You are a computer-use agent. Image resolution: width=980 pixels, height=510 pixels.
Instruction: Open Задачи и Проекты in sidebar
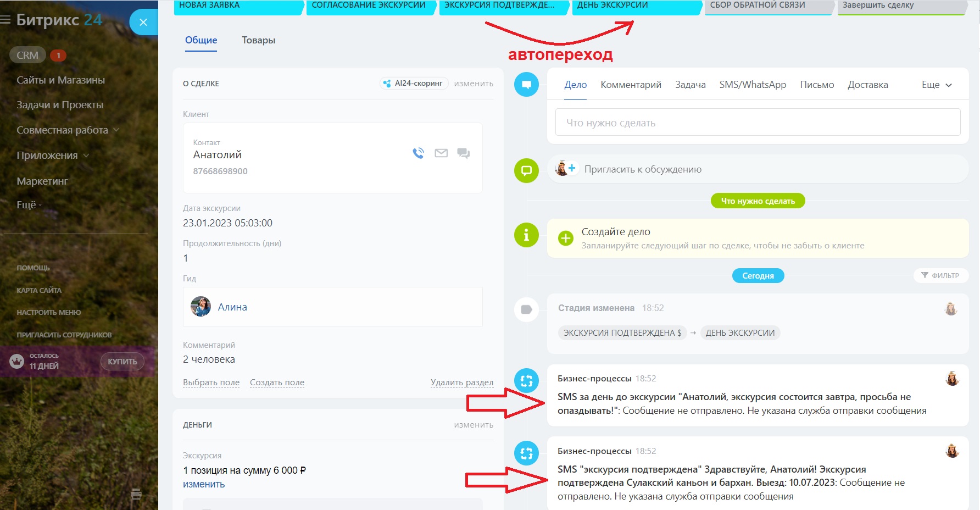[60, 105]
